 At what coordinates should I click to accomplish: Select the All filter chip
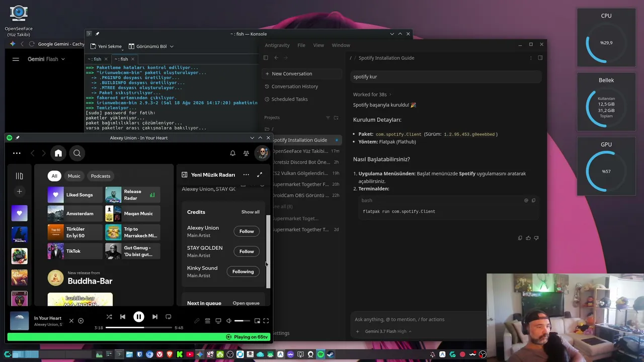coord(54,176)
